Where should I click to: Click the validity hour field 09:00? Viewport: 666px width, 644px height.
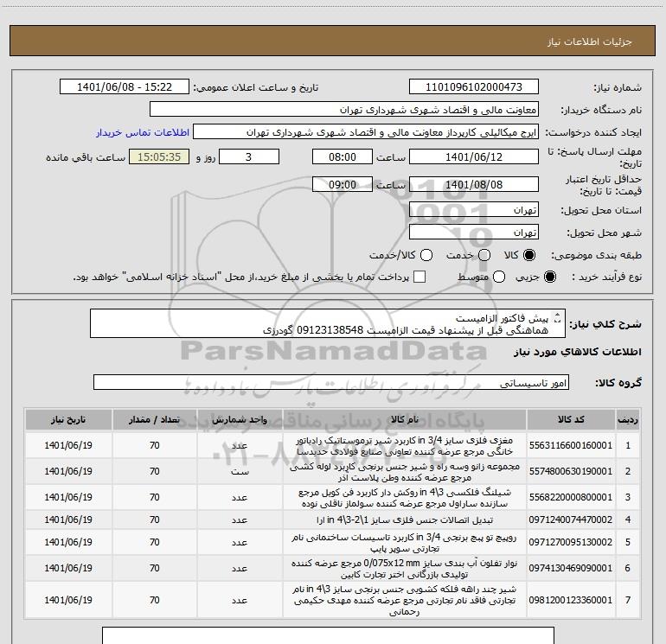pos(343,184)
